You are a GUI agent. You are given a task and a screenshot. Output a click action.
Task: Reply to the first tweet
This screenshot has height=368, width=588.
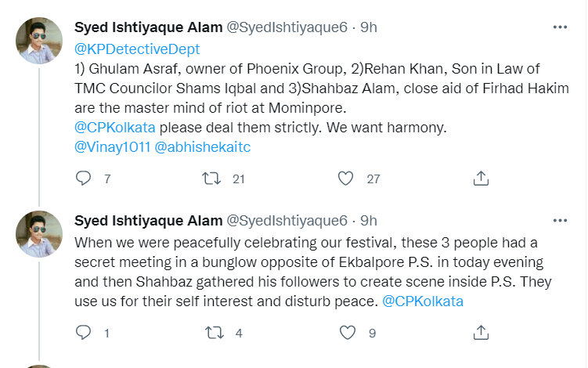[83, 179]
